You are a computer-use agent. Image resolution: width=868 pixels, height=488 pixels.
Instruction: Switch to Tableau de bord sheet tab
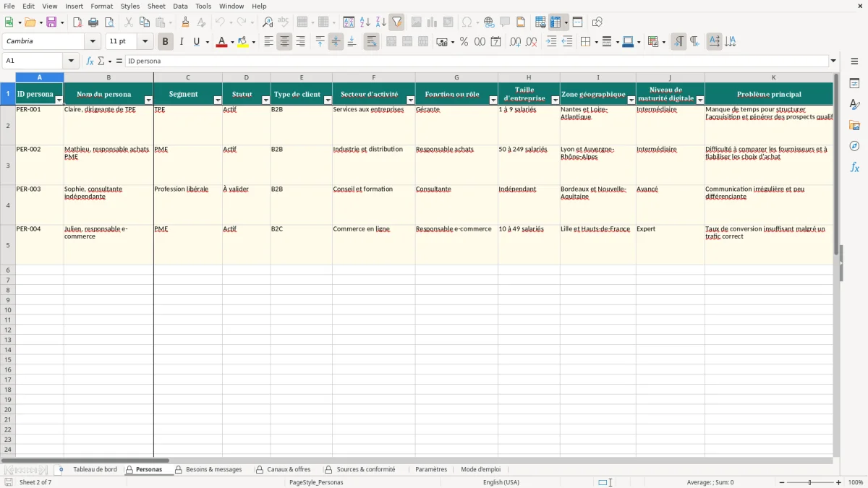point(95,470)
